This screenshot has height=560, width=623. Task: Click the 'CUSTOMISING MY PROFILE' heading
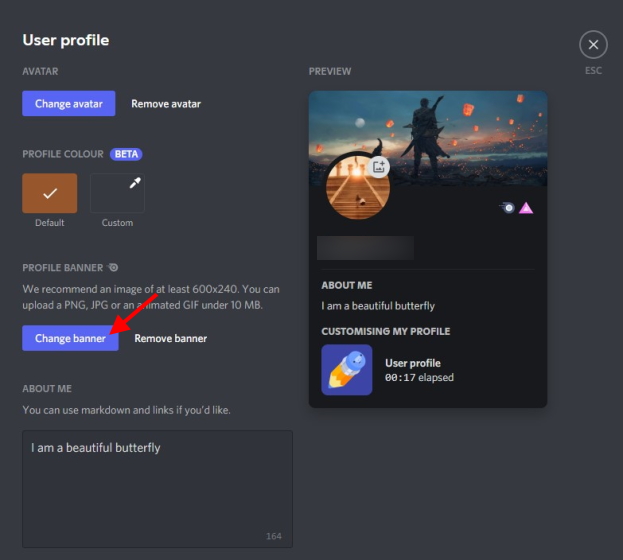click(x=386, y=331)
